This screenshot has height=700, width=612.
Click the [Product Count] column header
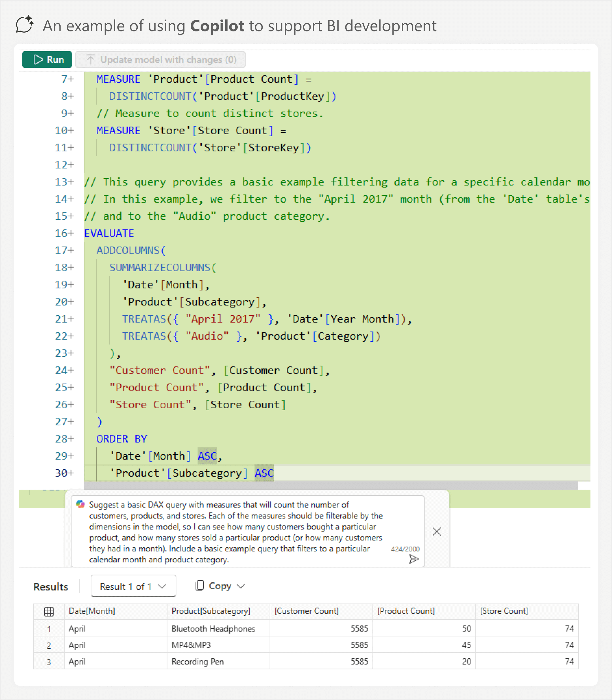(424, 611)
